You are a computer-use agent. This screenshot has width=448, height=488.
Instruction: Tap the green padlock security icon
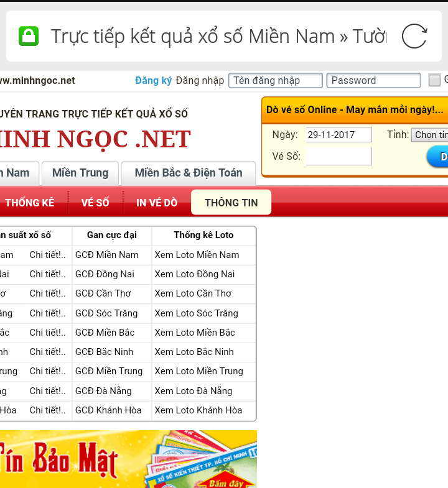(x=29, y=36)
